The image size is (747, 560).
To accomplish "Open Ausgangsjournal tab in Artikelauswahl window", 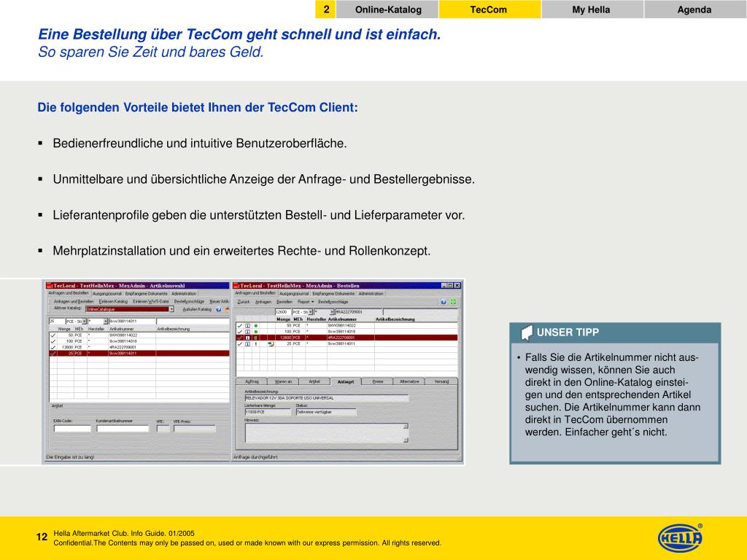I will [107, 294].
